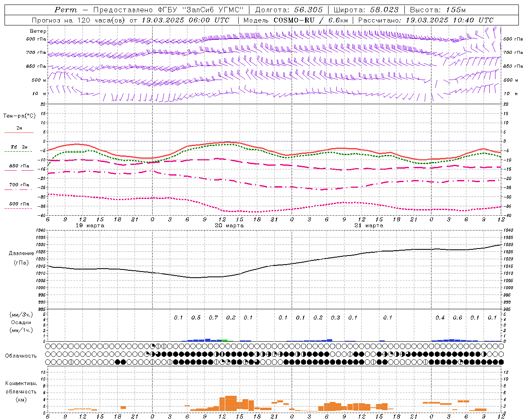Click the "(км)" convective cloud unit
The width and height of the screenshot is (525, 420).
click(x=21, y=399)
